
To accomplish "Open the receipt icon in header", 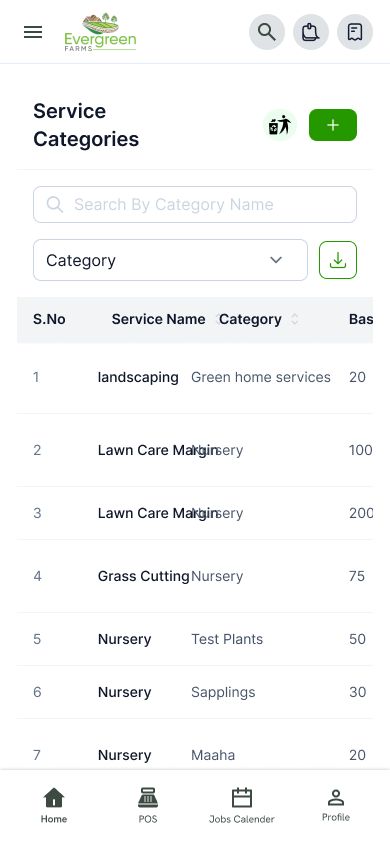I will click(x=355, y=32).
